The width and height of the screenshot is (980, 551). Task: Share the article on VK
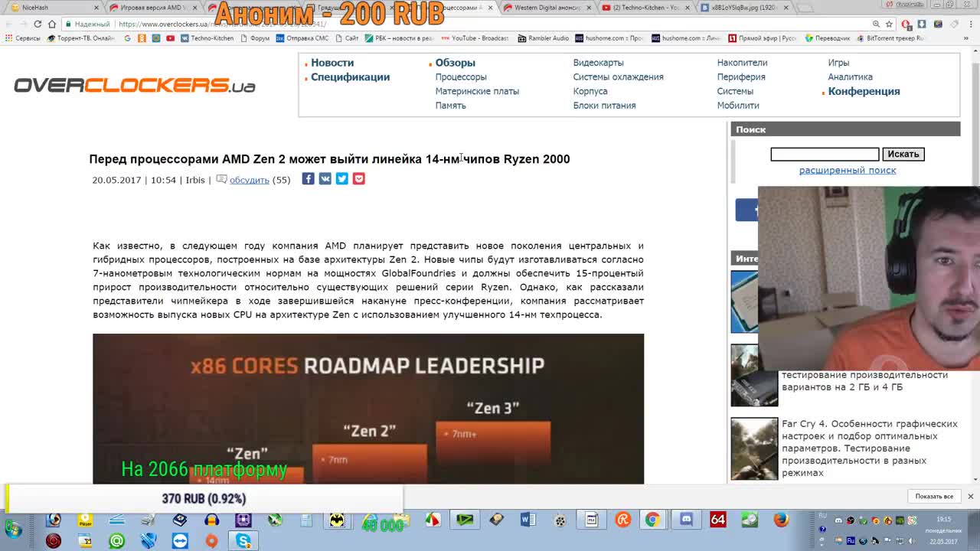(325, 179)
